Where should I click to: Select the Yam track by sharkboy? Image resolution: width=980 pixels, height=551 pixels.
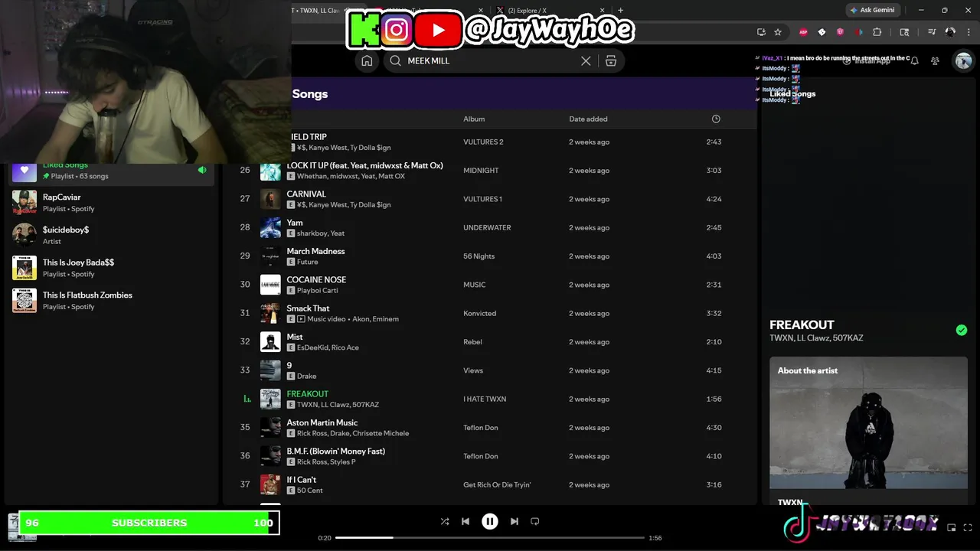(490, 227)
